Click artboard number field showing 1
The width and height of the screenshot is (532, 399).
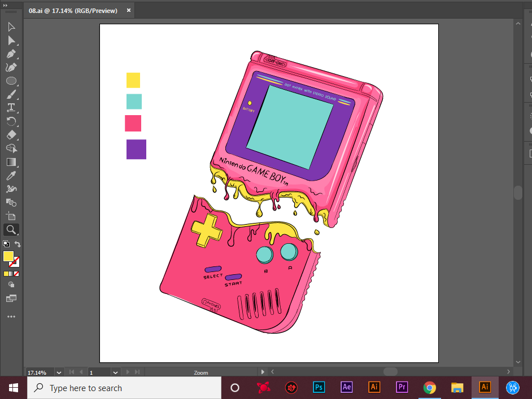click(x=99, y=372)
